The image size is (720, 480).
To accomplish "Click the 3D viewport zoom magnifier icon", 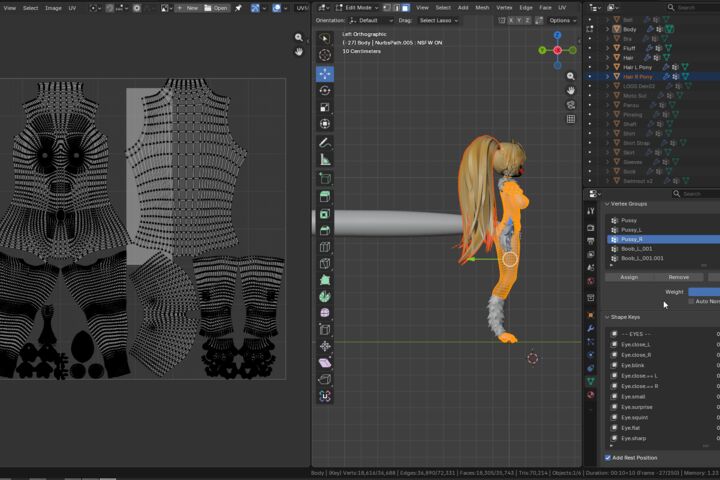I will click(x=570, y=76).
